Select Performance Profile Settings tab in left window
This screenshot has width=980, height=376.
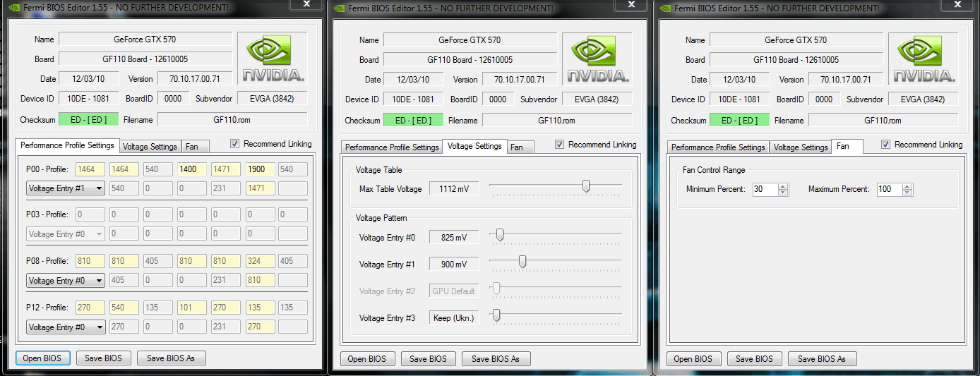67,145
